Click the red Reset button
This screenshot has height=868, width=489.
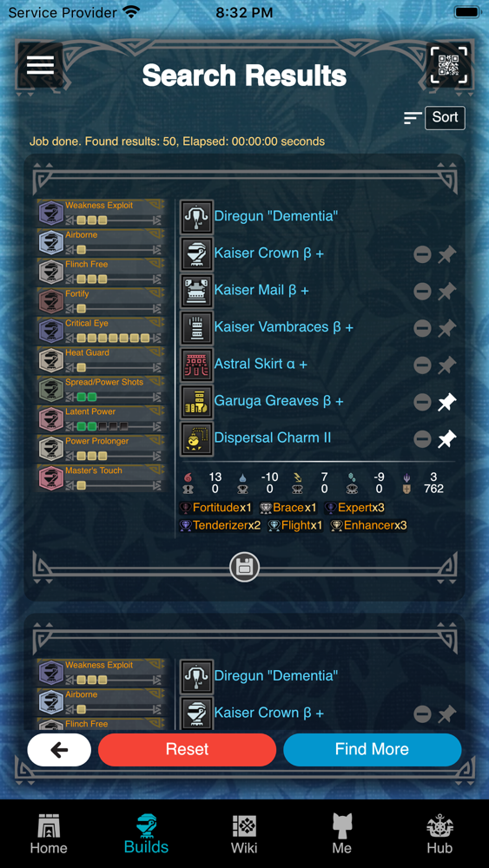coord(188,750)
